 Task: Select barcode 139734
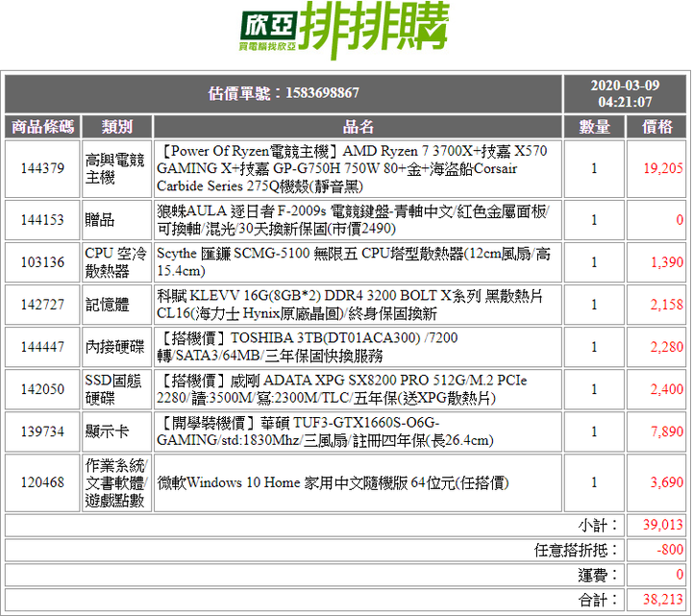[x=42, y=431]
